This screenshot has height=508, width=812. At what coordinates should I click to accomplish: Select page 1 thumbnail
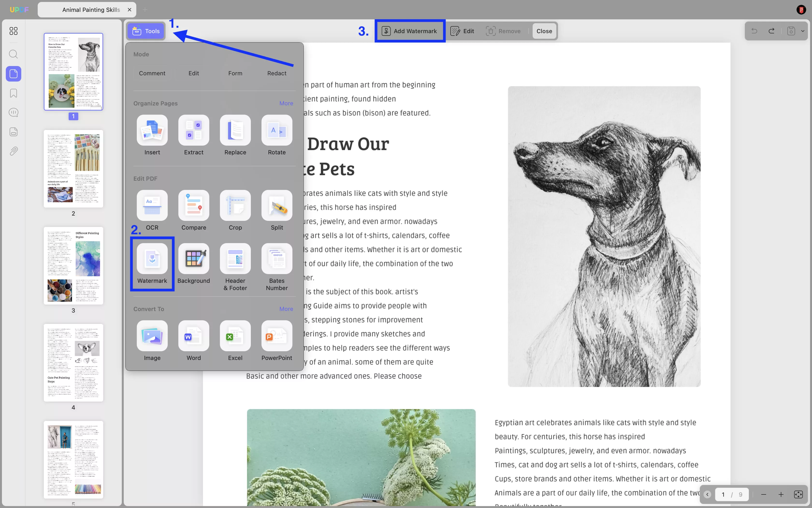pos(73,72)
